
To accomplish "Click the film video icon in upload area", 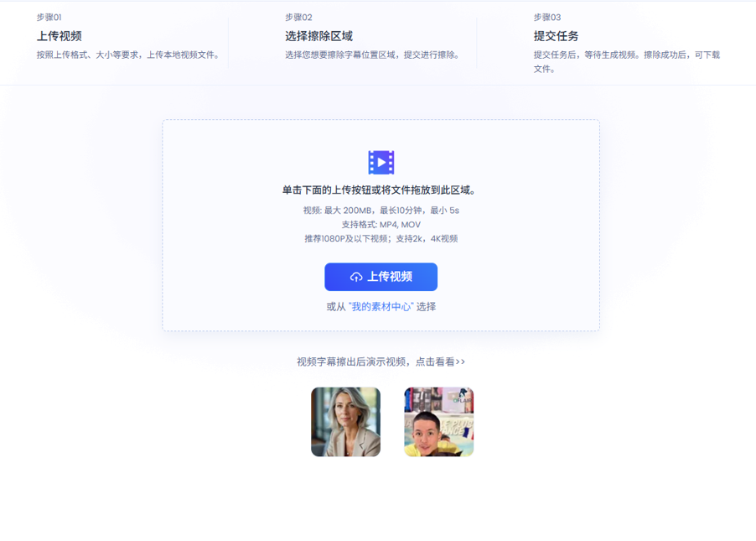I will pyautogui.click(x=381, y=162).
